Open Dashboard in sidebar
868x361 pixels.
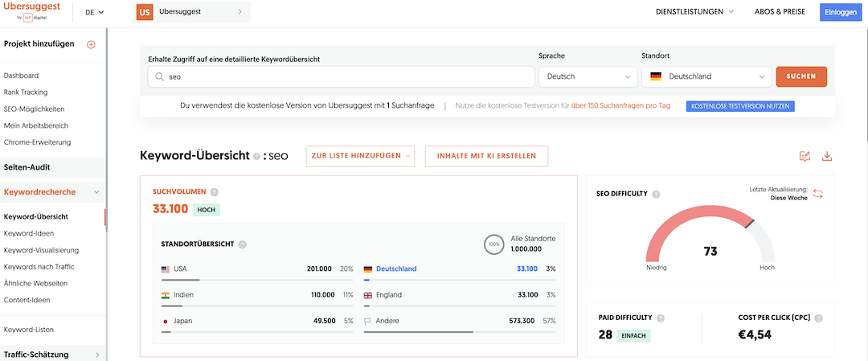[x=21, y=76]
